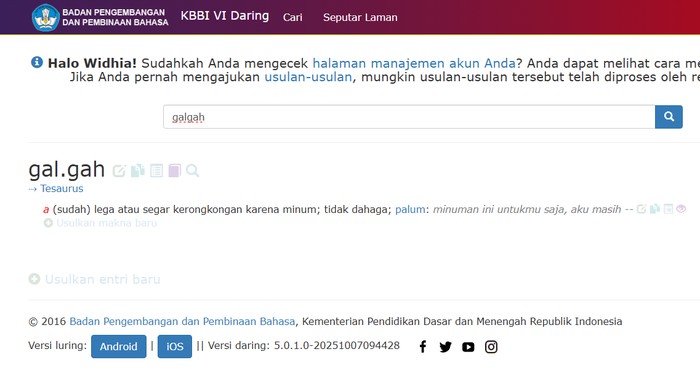Click version text 5.0.1.0-20251007094428
Screen dimensions: 700x381
[337, 346]
